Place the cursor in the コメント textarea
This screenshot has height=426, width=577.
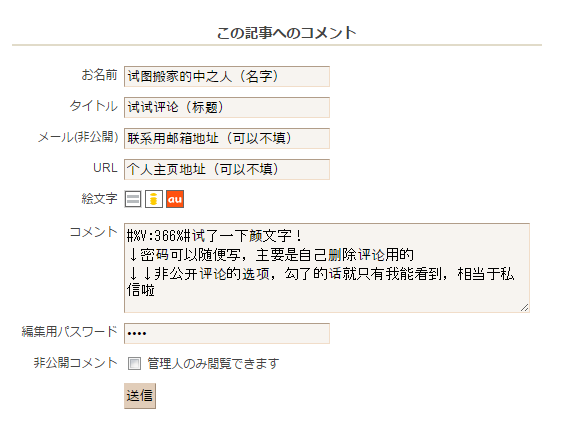point(327,268)
